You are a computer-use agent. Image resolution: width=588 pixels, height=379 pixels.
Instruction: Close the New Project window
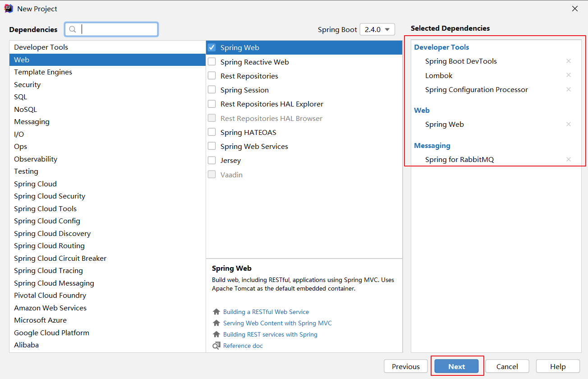[x=575, y=9]
